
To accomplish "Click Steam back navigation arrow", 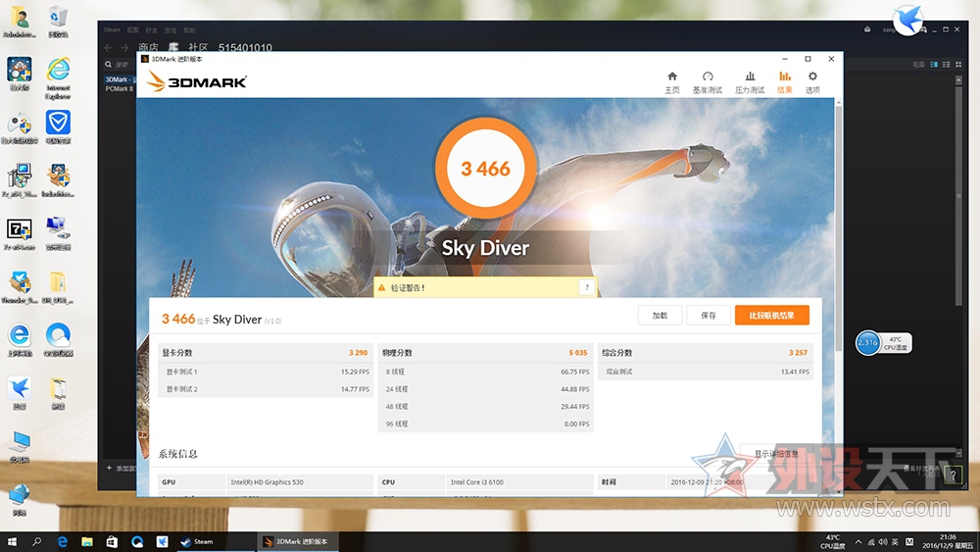I will [108, 47].
